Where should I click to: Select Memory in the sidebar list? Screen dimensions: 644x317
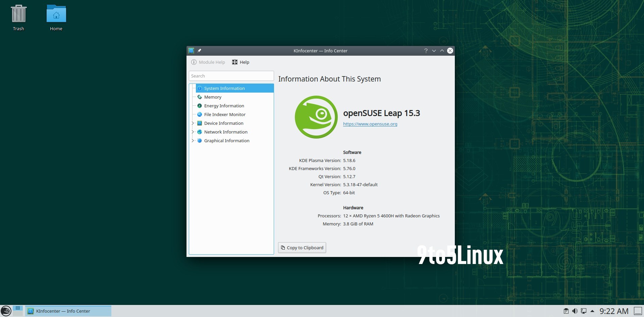[x=213, y=97]
